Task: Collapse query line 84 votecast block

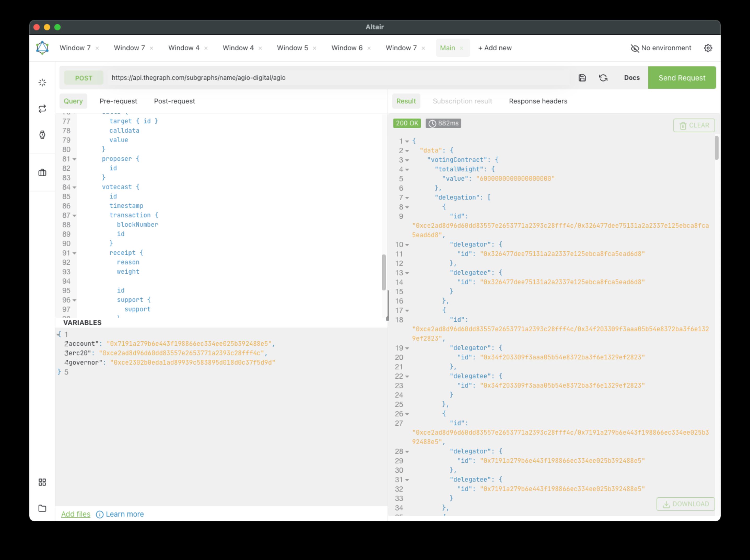Action: pyautogui.click(x=74, y=188)
